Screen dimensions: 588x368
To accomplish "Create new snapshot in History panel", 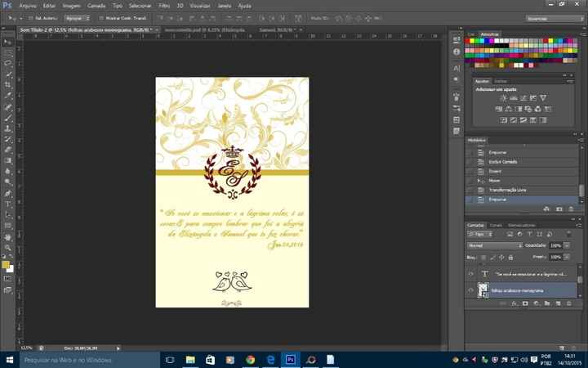I will tap(559, 209).
